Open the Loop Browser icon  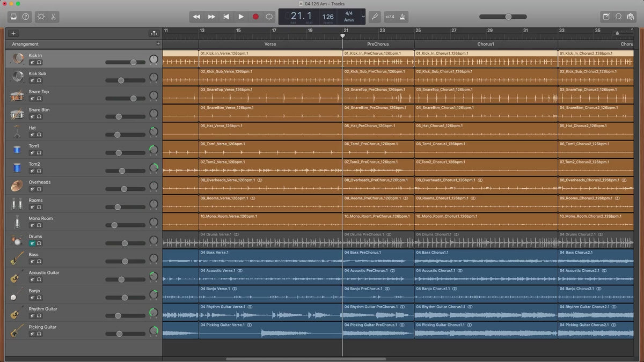pyautogui.click(x=618, y=17)
